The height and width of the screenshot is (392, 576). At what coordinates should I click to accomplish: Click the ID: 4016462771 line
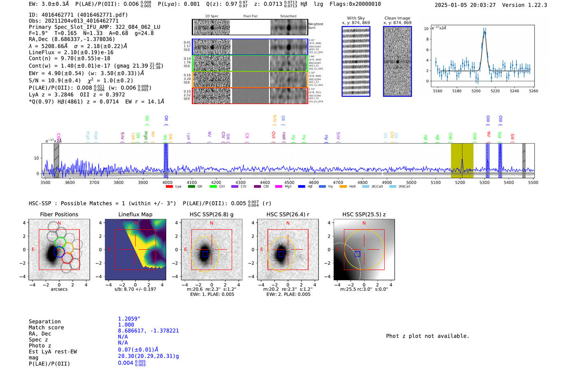coord(78,15)
